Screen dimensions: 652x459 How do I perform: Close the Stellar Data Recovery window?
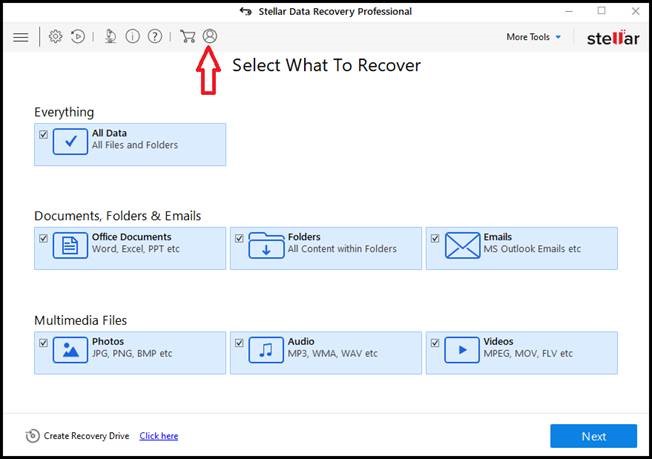636,11
